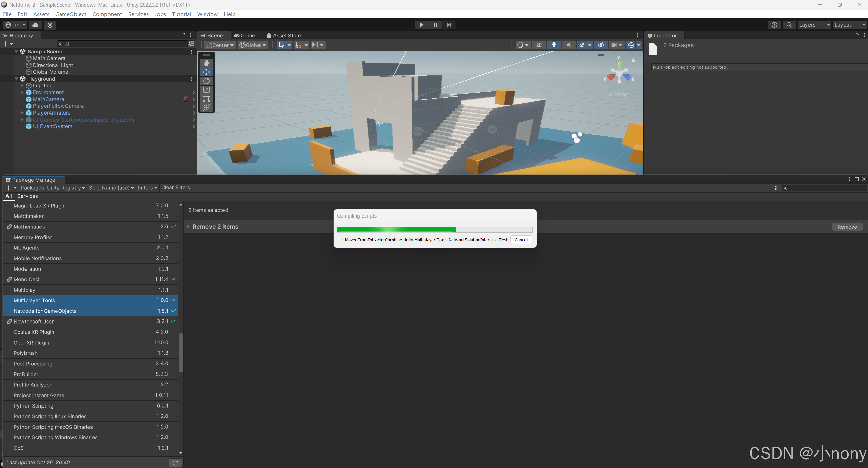Toggle scene lighting
The height and width of the screenshot is (468, 868).
pyautogui.click(x=554, y=45)
